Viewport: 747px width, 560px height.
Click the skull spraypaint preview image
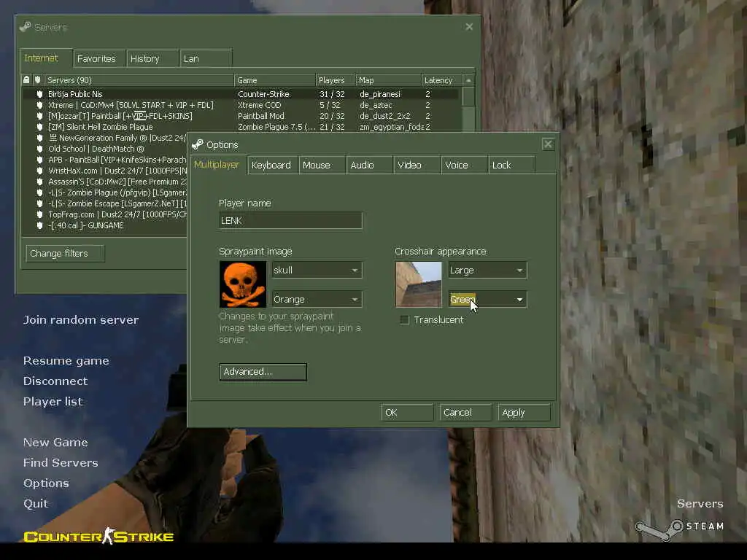point(243,284)
